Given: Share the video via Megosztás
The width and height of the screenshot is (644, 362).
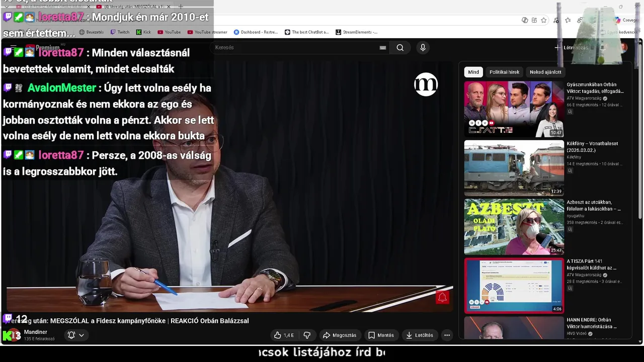Looking at the screenshot, I should 340,335.
